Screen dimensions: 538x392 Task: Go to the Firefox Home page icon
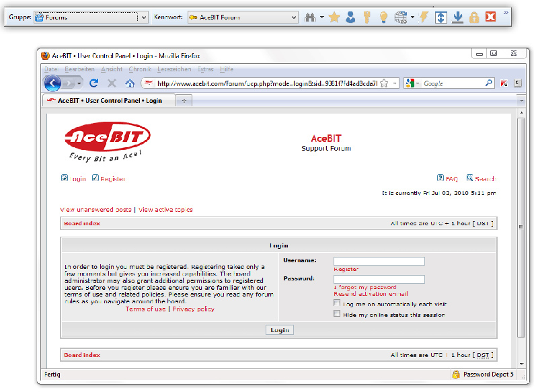[x=130, y=83]
